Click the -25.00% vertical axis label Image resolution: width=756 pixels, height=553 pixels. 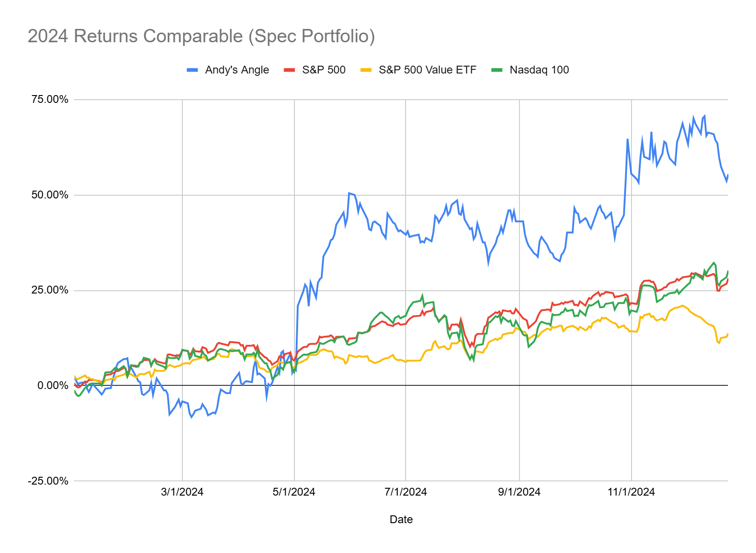coord(48,481)
